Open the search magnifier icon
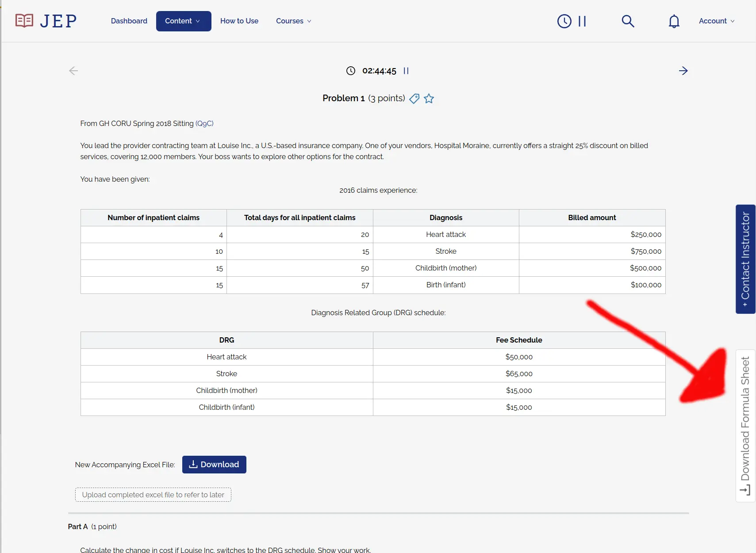Image resolution: width=756 pixels, height=553 pixels. [628, 21]
